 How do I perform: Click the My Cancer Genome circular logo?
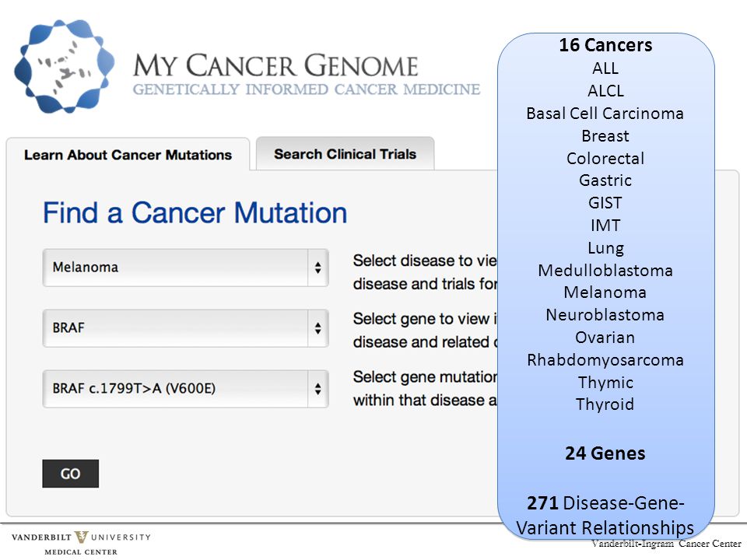tap(65, 66)
